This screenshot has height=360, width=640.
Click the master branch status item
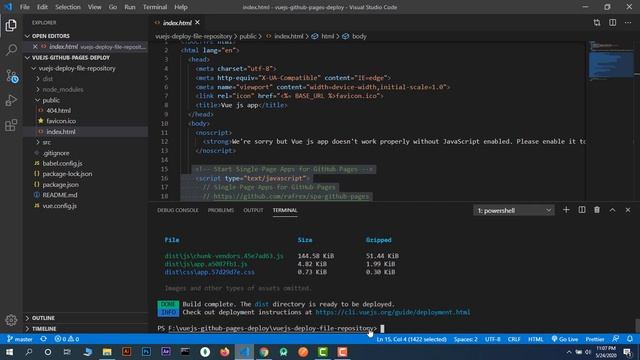[20, 339]
